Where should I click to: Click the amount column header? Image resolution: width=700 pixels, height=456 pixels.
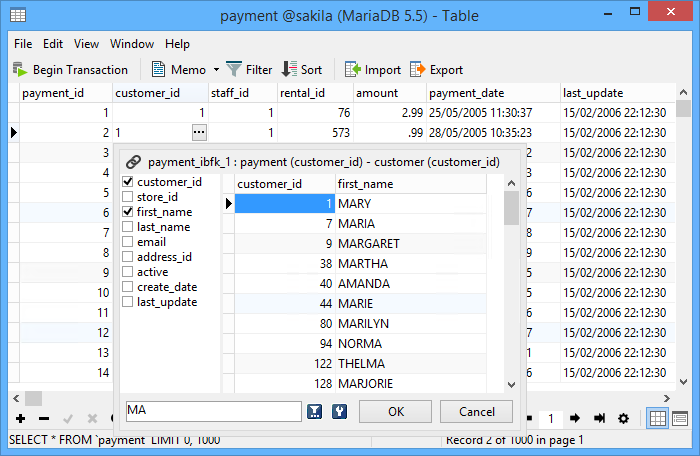[x=390, y=93]
